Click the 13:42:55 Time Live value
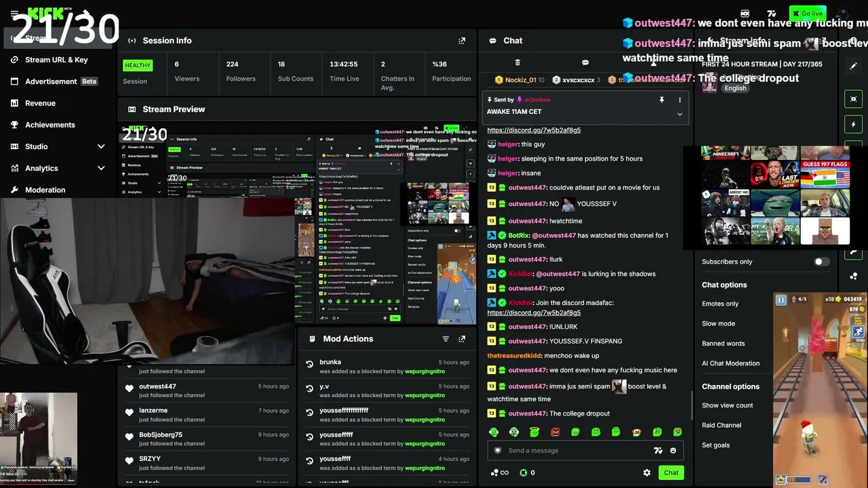 pos(344,64)
